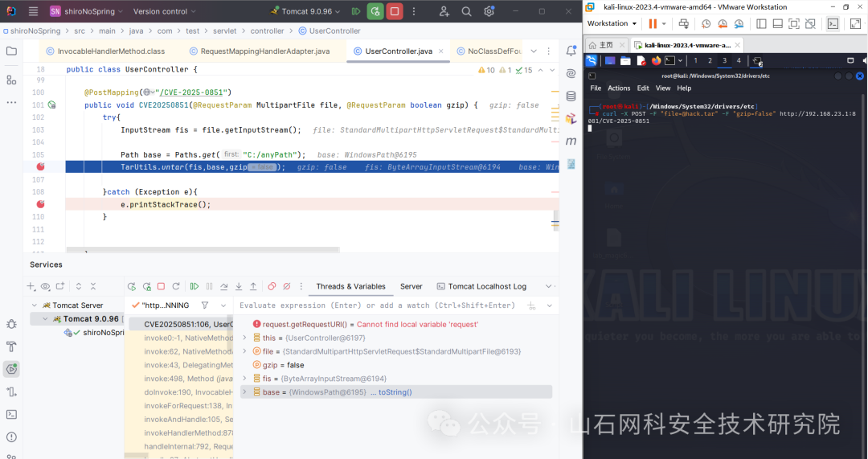
Task: Click the Stop square in debugger toolbar
Action: point(161,286)
